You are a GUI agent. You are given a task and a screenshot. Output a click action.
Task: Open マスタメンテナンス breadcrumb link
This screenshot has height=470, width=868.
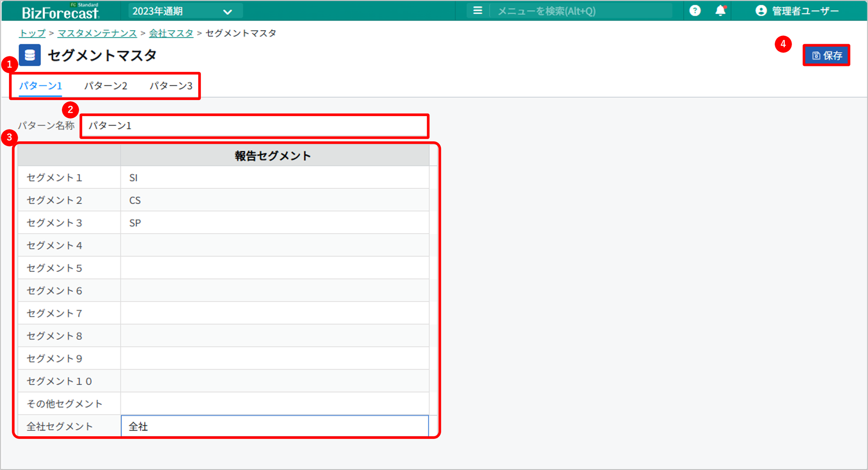click(97, 33)
